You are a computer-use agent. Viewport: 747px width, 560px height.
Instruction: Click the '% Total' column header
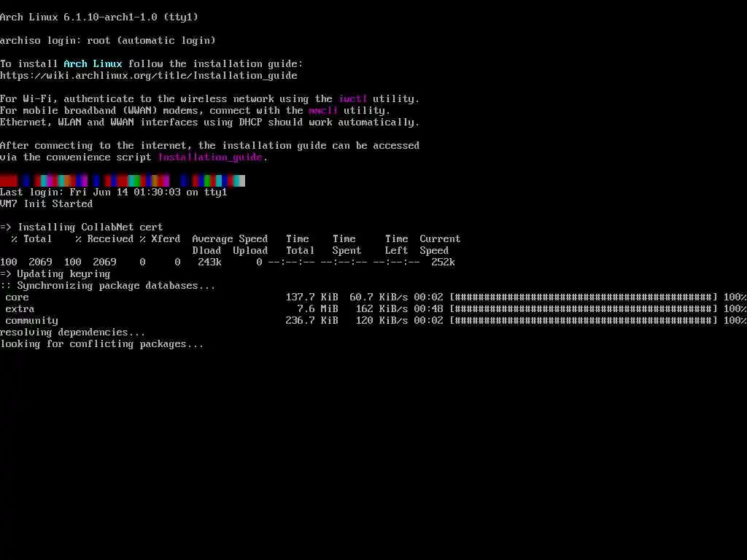32,238
